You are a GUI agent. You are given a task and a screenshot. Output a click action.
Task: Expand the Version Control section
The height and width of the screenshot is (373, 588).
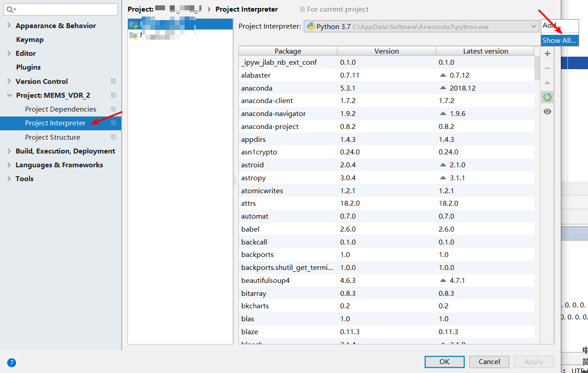(9, 81)
